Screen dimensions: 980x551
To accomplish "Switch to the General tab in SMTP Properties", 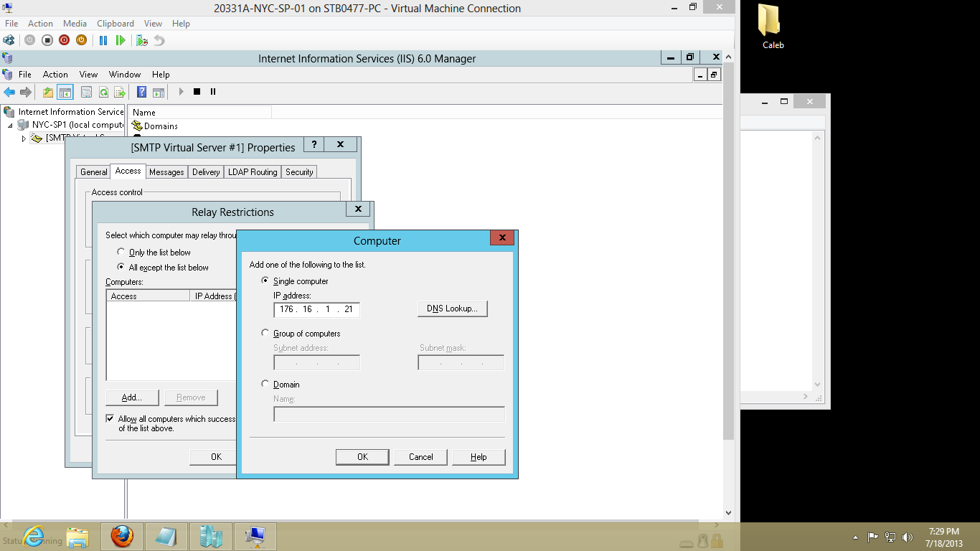I will [94, 172].
